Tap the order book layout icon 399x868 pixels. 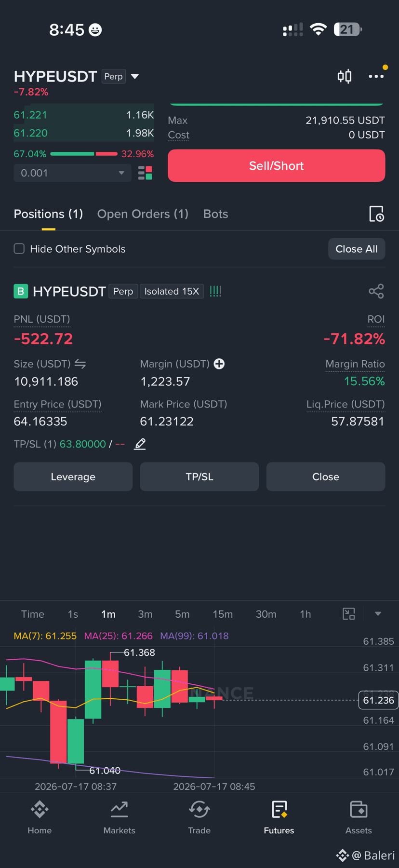pyautogui.click(x=145, y=173)
